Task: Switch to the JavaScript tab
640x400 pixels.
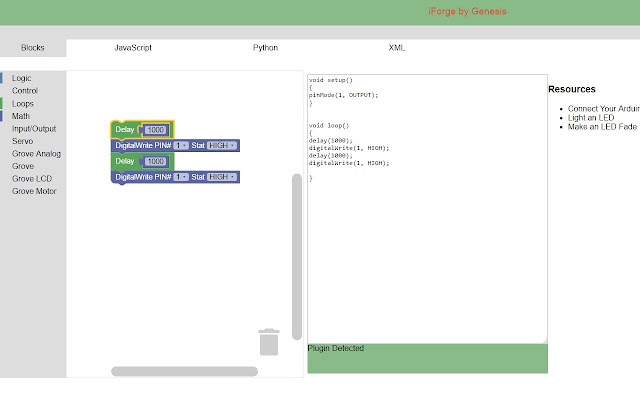Action: pos(133,48)
